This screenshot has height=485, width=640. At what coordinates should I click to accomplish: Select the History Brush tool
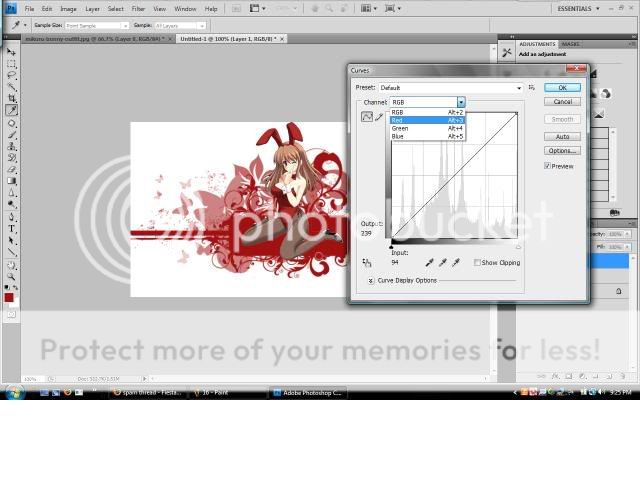coord(11,158)
